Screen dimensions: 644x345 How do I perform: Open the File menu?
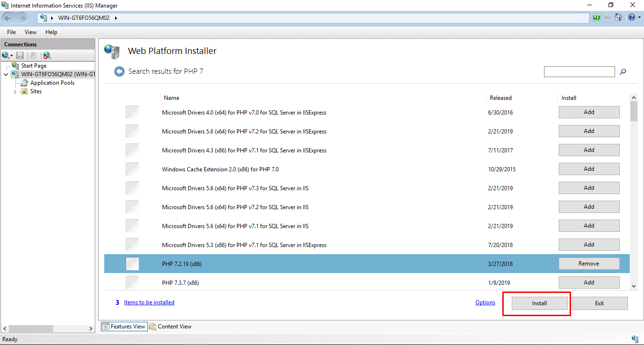(x=11, y=32)
